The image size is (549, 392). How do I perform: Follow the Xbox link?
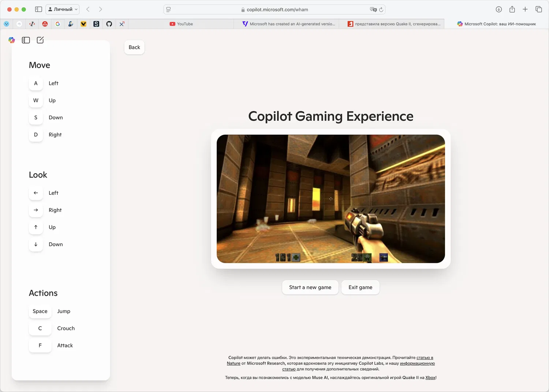pos(430,378)
